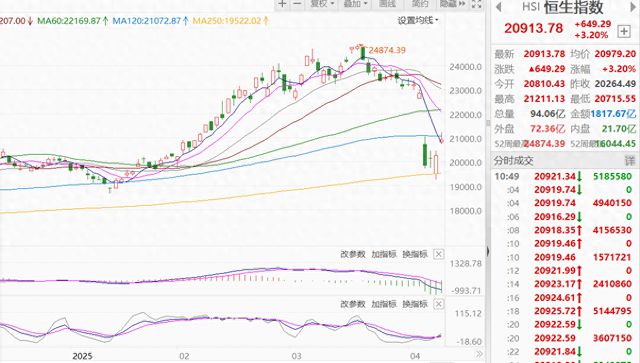Advance the timeline with double-arrow icon

[x=479, y=354]
